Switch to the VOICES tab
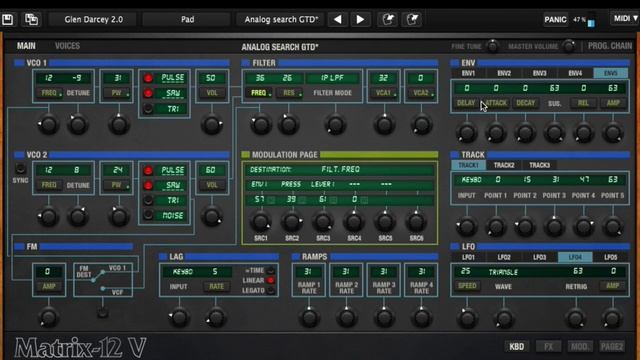The image size is (640, 360). click(67, 46)
